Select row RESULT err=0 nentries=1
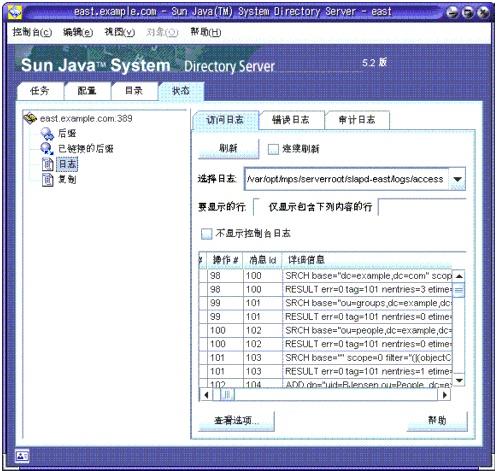499x471 pixels. pos(325,372)
